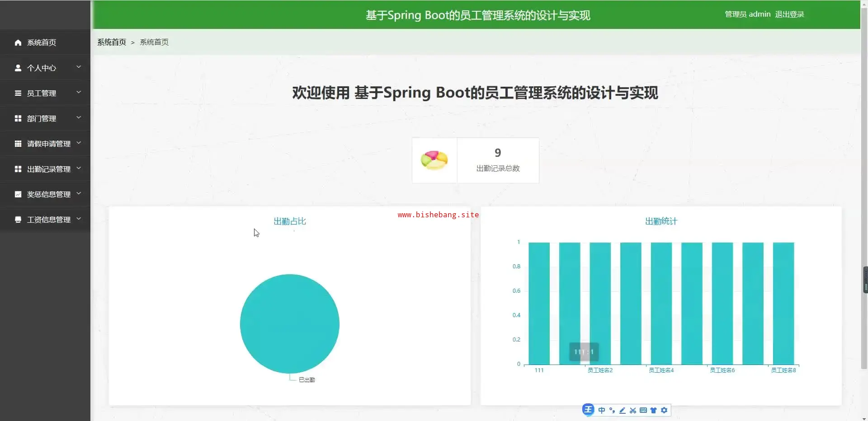
Task: Open the 出勤记录管理 sidebar menu
Action: 45,169
